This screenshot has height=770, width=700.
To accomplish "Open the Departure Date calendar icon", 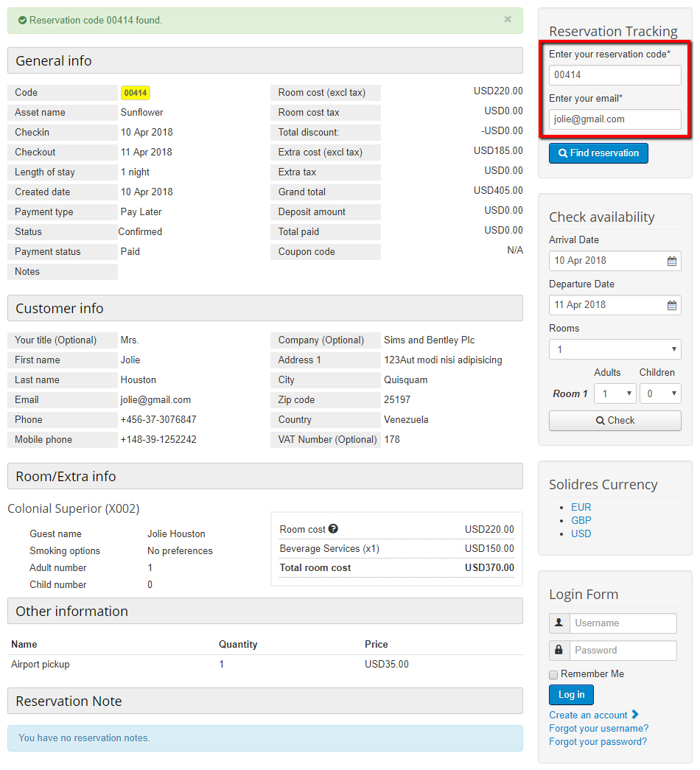I will [671, 305].
